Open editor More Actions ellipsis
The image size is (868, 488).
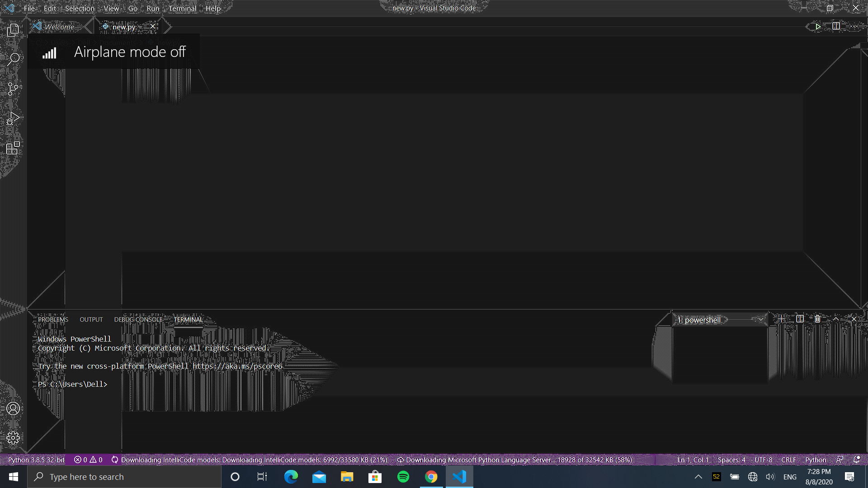click(x=853, y=27)
